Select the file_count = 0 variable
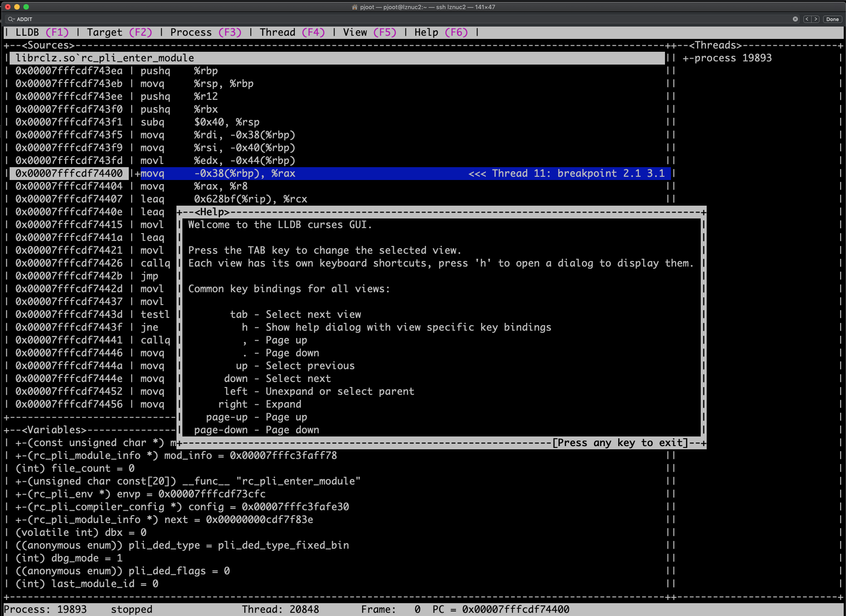This screenshot has height=616, width=846. pyautogui.click(x=75, y=469)
